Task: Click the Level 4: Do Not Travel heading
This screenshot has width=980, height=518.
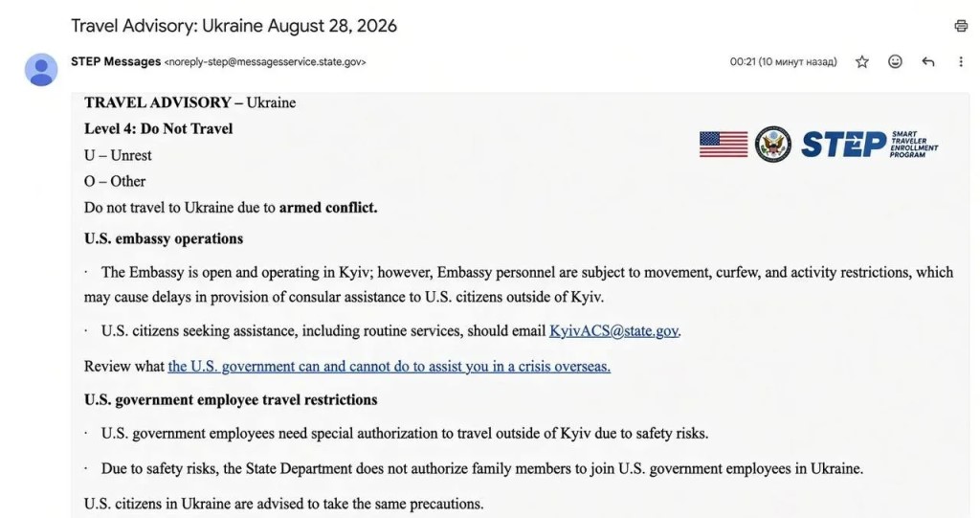Action: point(158,129)
